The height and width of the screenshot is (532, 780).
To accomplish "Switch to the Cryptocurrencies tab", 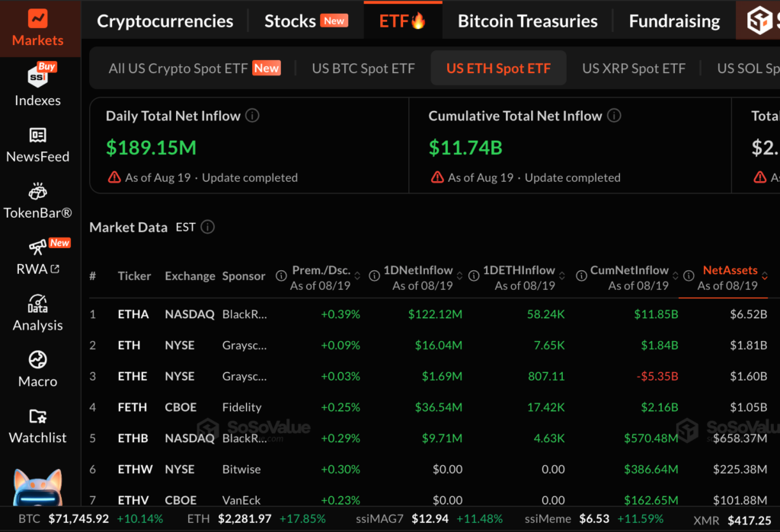I will [x=165, y=21].
